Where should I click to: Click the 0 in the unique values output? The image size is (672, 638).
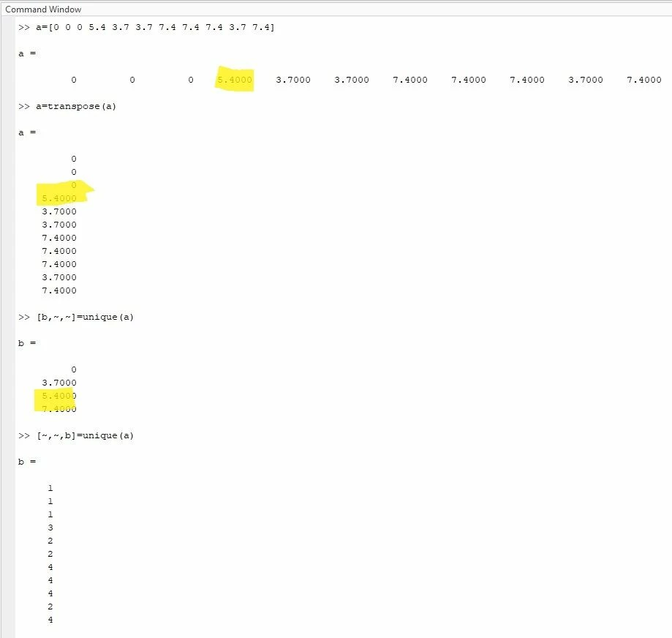74,369
